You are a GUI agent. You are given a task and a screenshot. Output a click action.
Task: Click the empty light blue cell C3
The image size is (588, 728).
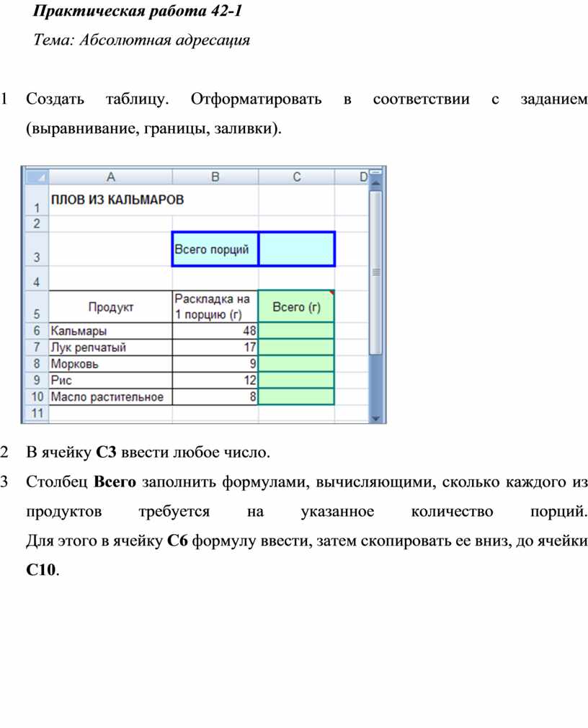pos(297,249)
